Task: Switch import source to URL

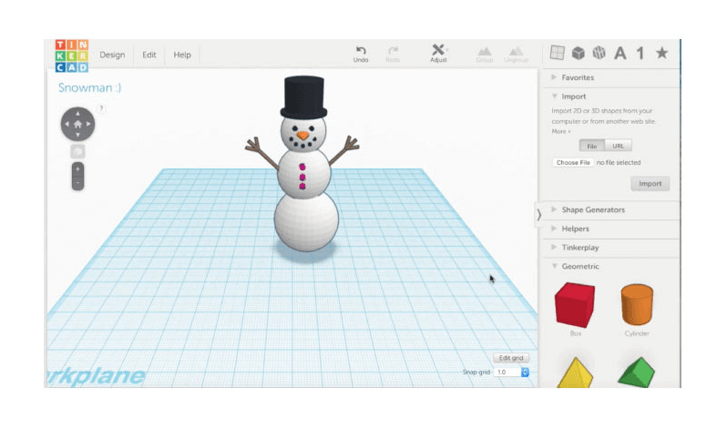Action: [x=618, y=145]
